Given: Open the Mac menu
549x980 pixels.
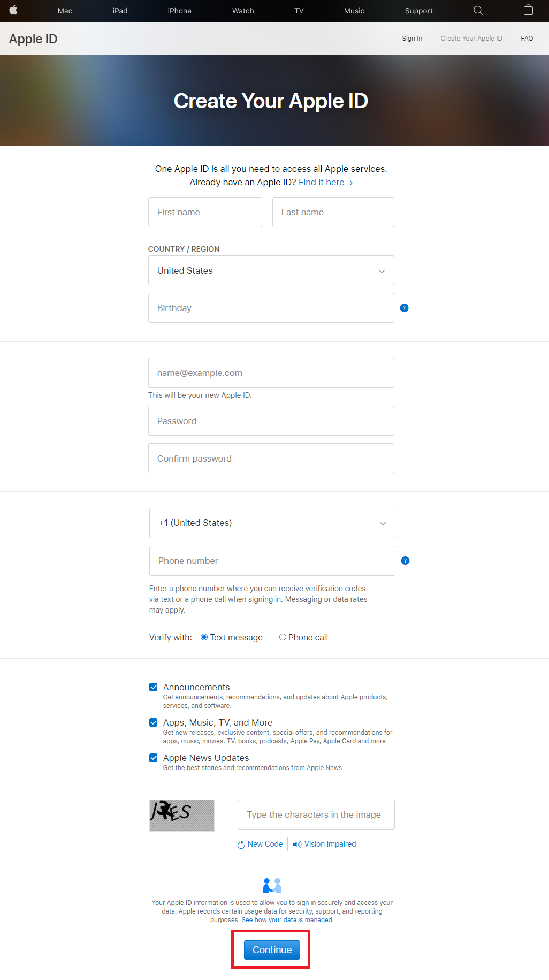Looking at the screenshot, I should pyautogui.click(x=65, y=11).
